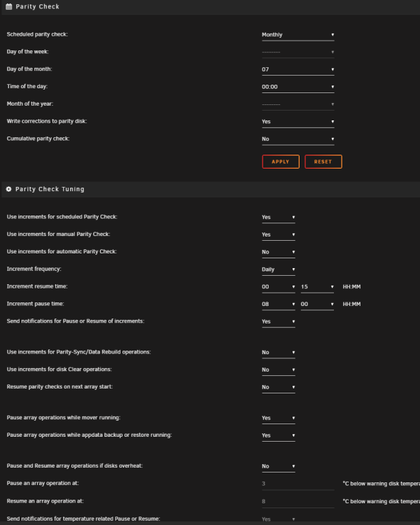420x525 pixels.
Task: Click HH:MM text beside Increment resume time
Action: click(x=351, y=287)
